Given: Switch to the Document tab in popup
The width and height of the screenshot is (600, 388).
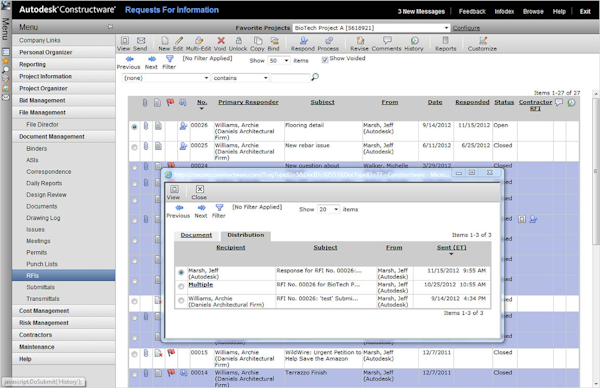Looking at the screenshot, I should coord(196,235).
